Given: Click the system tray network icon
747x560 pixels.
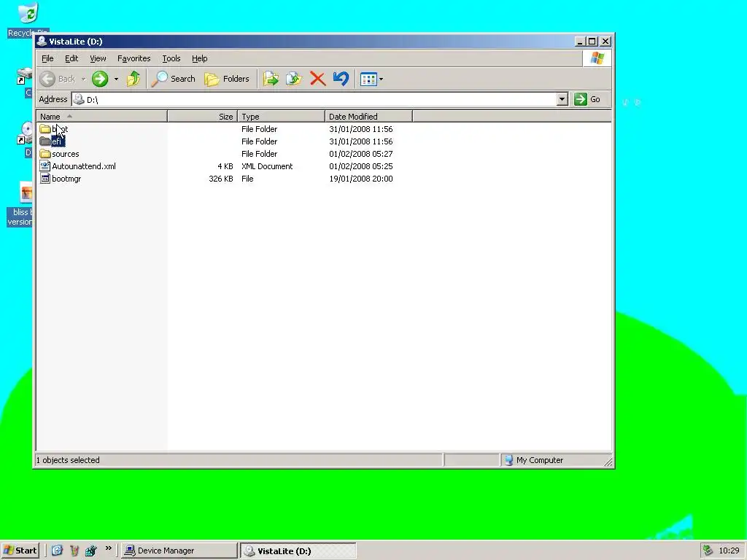Looking at the screenshot, I should click(708, 551).
